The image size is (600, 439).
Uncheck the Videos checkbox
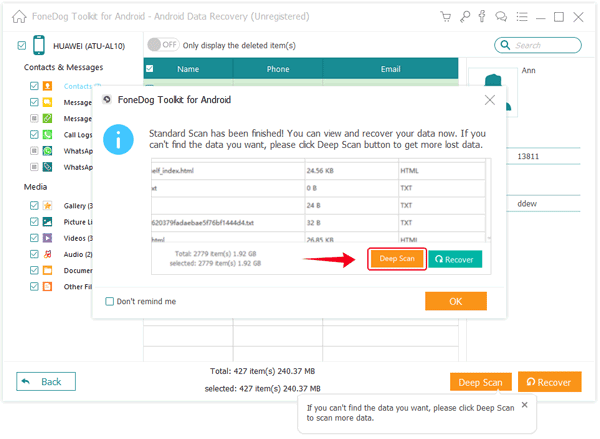point(34,238)
